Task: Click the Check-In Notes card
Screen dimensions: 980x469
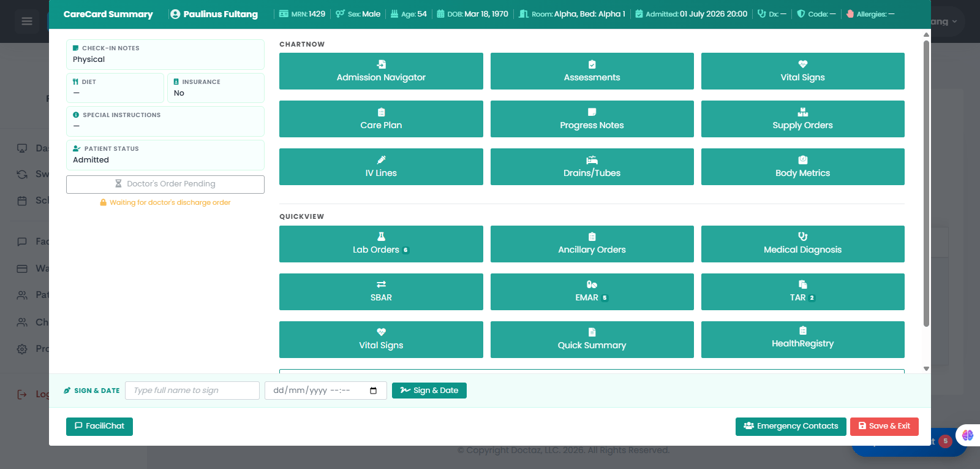Action: click(165, 55)
